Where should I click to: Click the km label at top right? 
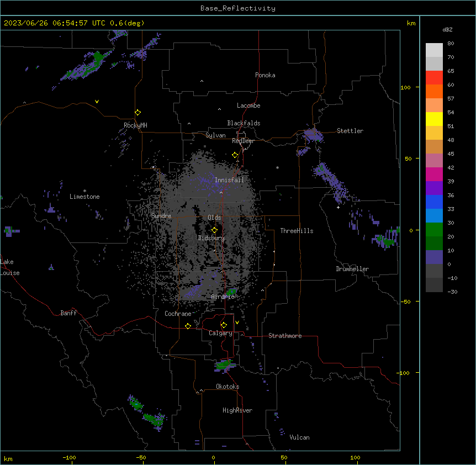(x=411, y=23)
